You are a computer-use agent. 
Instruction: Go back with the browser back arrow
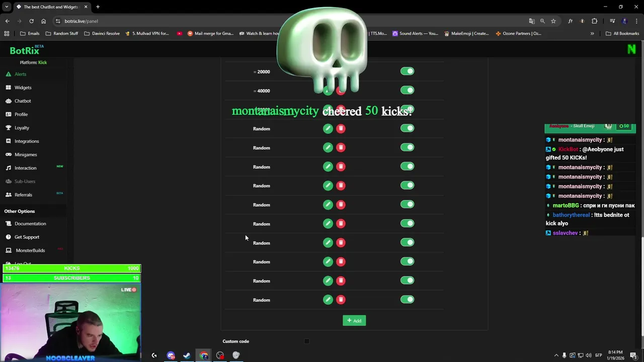(x=7, y=21)
